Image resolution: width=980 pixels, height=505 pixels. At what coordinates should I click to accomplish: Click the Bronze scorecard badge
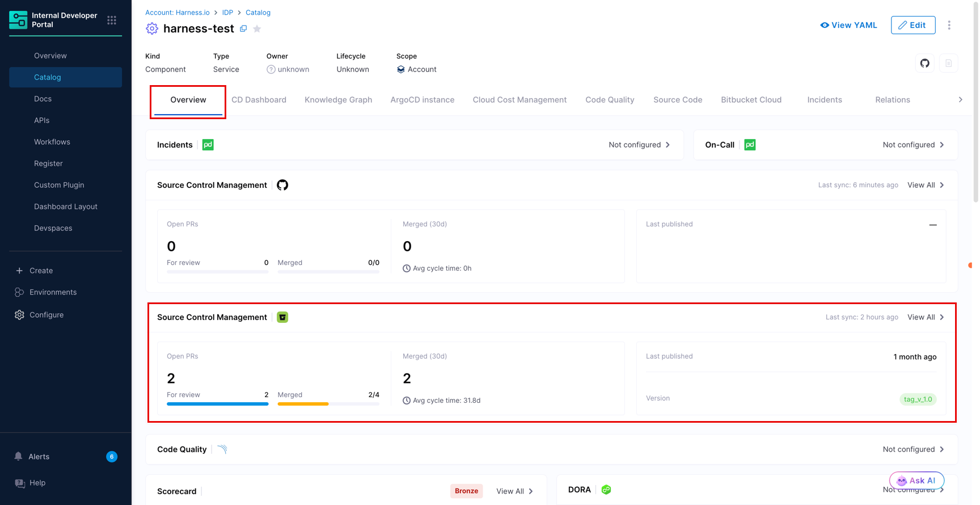[x=467, y=491]
